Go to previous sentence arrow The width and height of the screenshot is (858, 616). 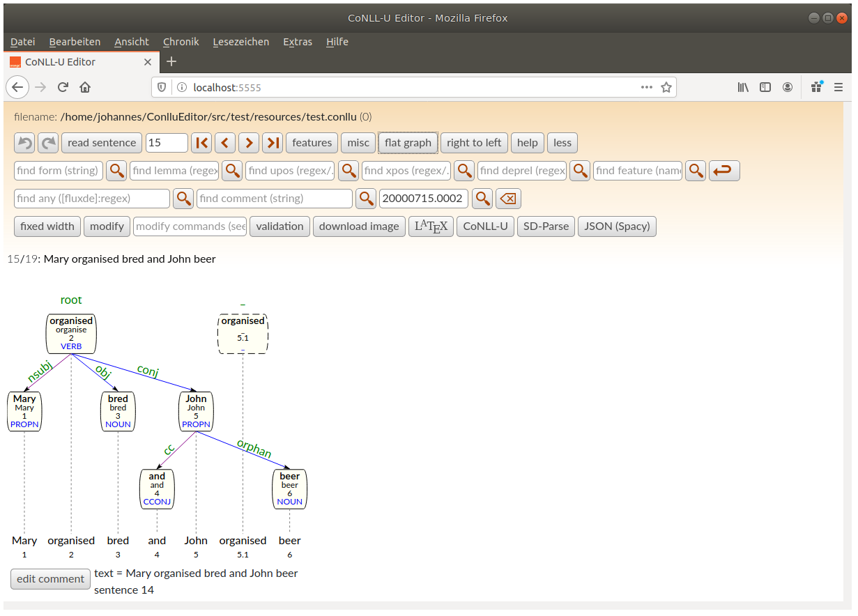(x=225, y=143)
